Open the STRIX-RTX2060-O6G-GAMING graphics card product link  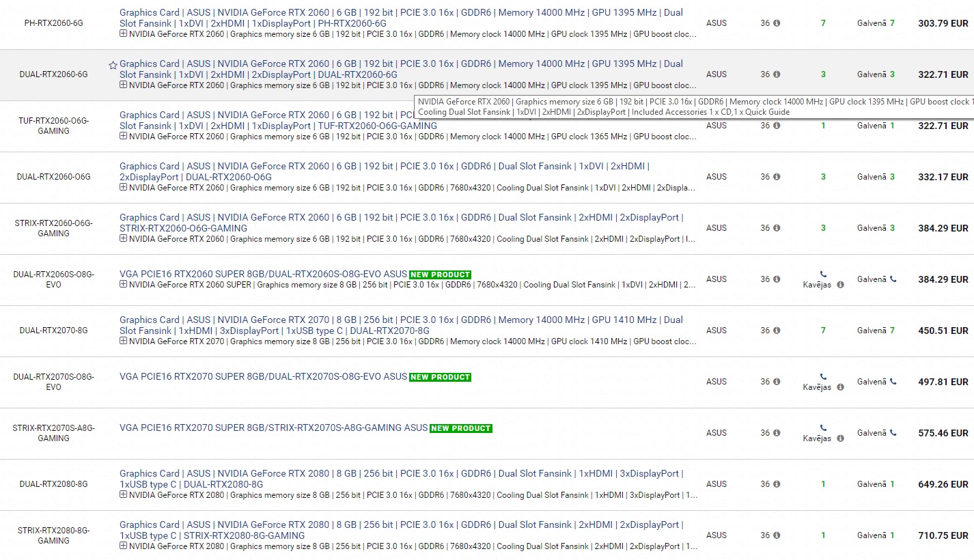tap(401, 223)
